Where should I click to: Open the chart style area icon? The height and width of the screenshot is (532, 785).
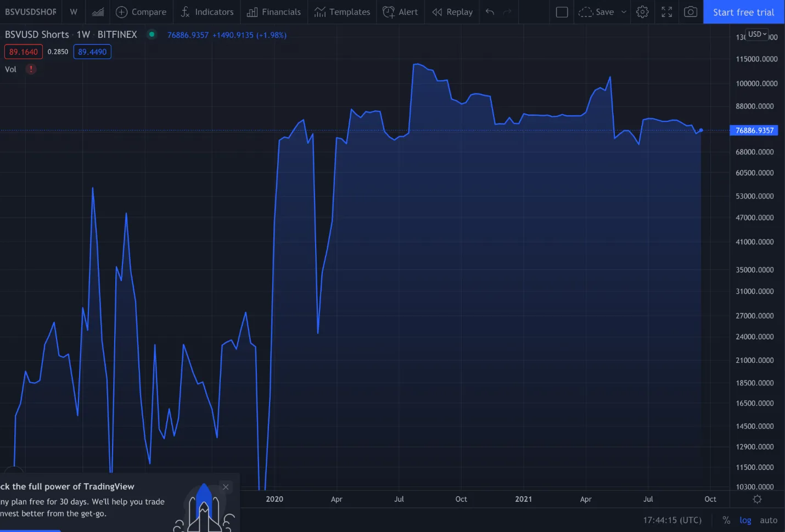tap(98, 12)
